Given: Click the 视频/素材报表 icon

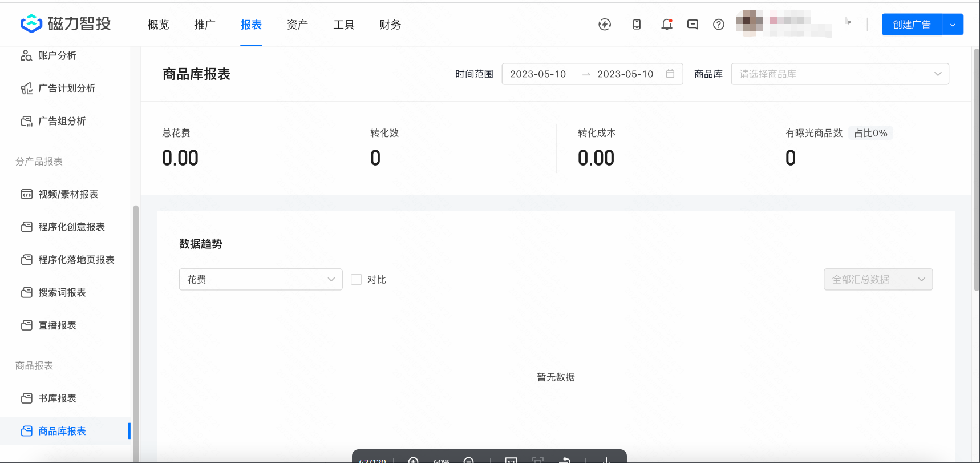Looking at the screenshot, I should tap(26, 194).
